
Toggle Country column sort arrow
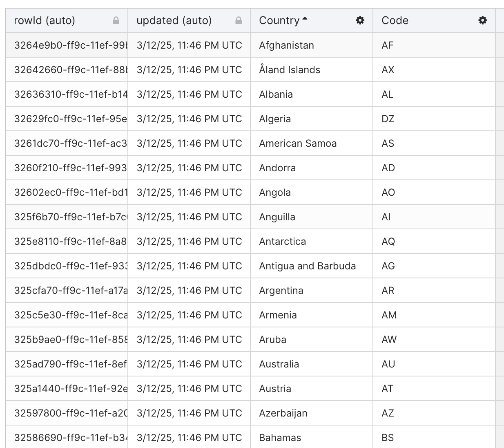point(305,19)
